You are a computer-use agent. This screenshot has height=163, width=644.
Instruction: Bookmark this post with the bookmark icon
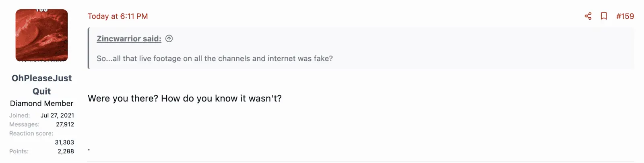point(604,16)
